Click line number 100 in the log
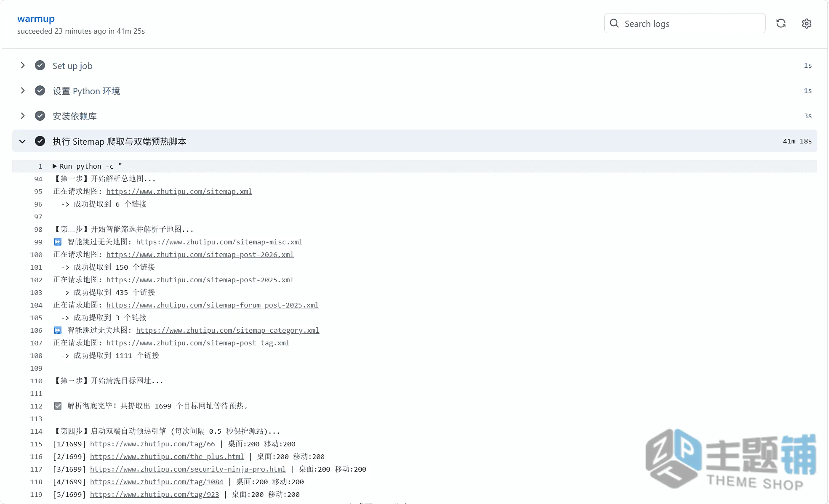The height and width of the screenshot is (504, 829). pyautogui.click(x=36, y=255)
